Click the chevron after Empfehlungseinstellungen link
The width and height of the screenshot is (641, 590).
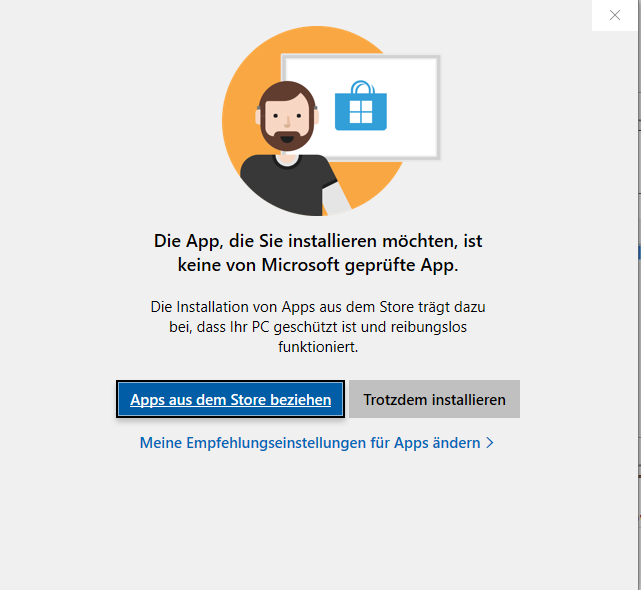[490, 442]
